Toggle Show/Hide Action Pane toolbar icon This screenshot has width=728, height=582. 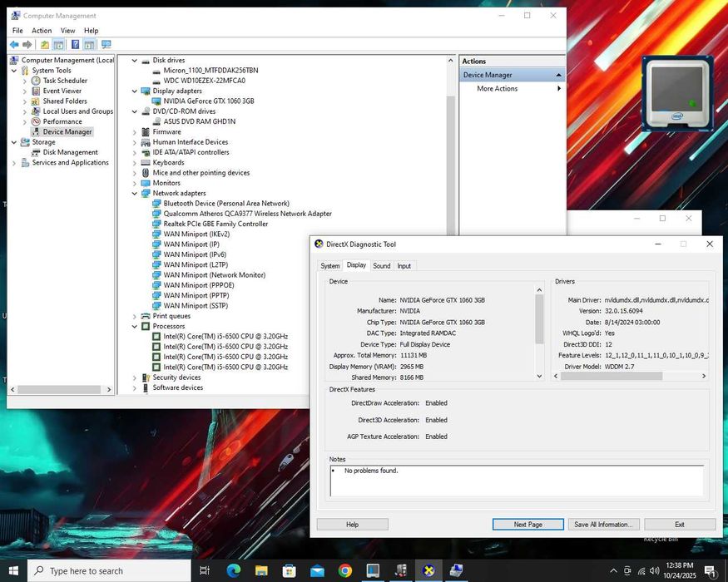coord(89,45)
